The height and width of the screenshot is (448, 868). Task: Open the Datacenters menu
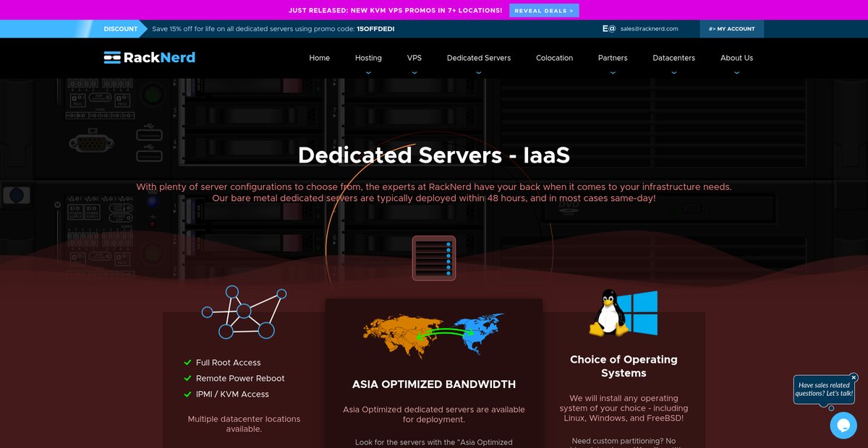click(674, 58)
